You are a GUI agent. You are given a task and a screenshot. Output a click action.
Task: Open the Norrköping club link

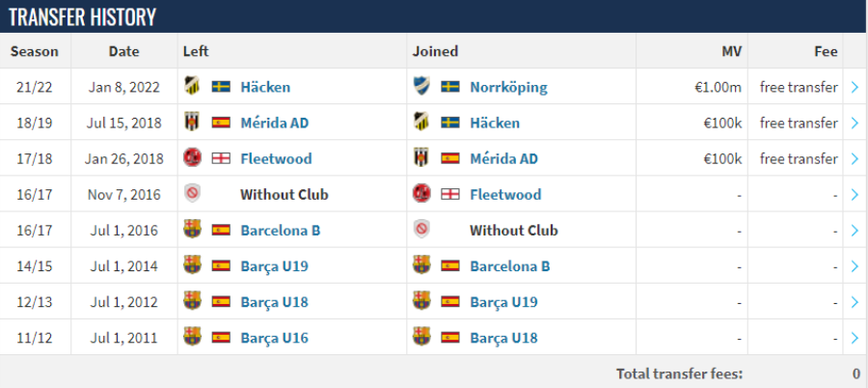click(508, 87)
